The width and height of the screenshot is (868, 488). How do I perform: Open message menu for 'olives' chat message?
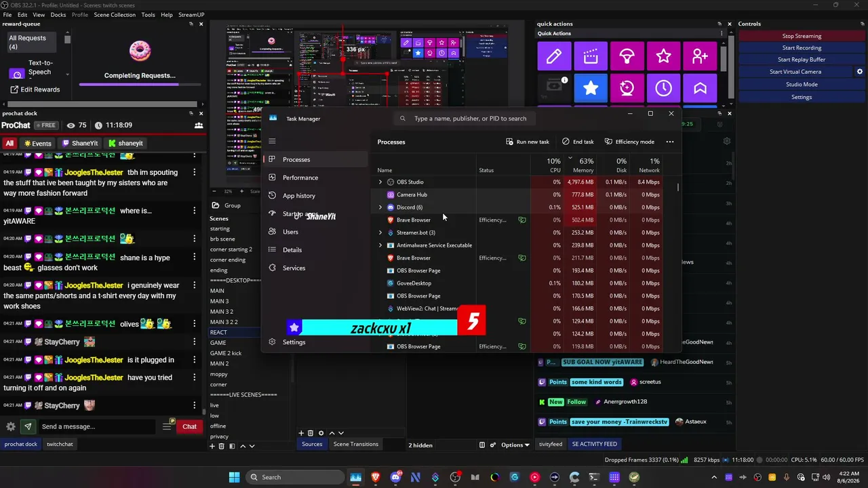point(195,324)
